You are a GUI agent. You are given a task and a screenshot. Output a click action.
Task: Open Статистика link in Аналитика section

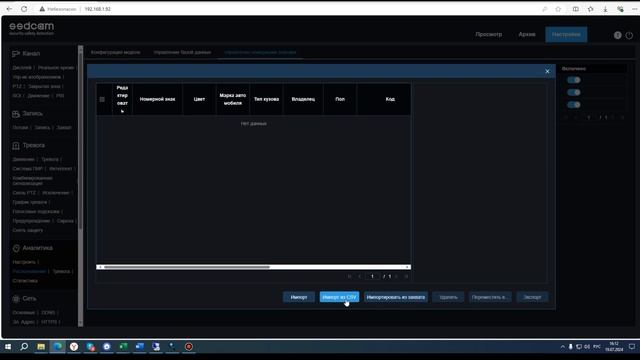pos(25,281)
